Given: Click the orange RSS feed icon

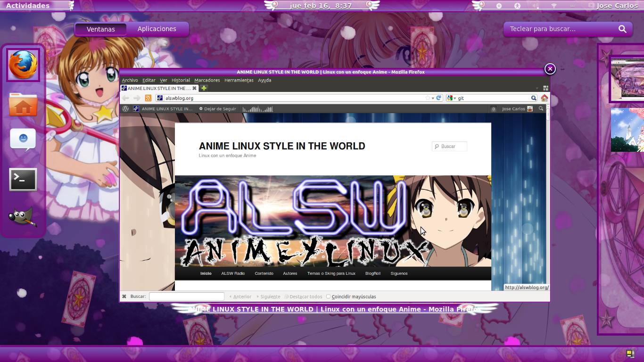Looking at the screenshot, I should (148, 98).
